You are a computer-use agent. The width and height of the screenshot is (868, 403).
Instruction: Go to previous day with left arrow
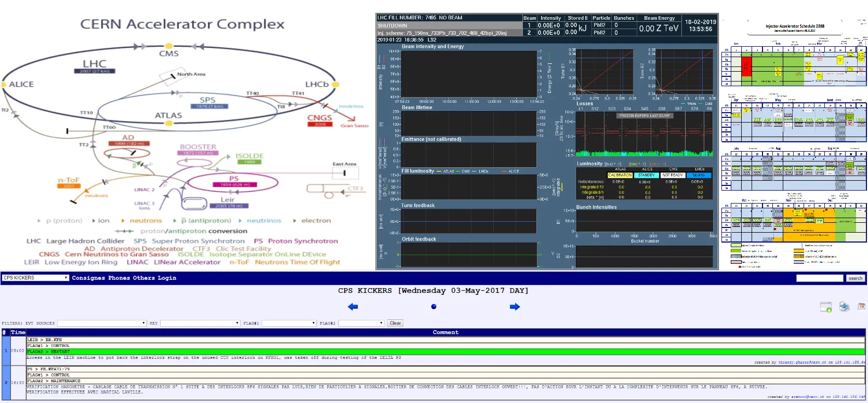(x=353, y=307)
